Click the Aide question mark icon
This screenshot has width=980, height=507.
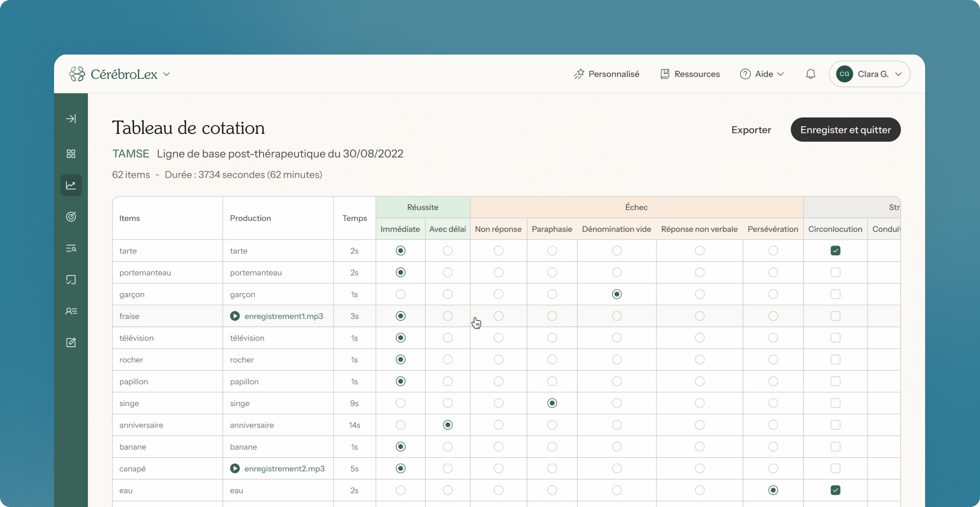(745, 74)
